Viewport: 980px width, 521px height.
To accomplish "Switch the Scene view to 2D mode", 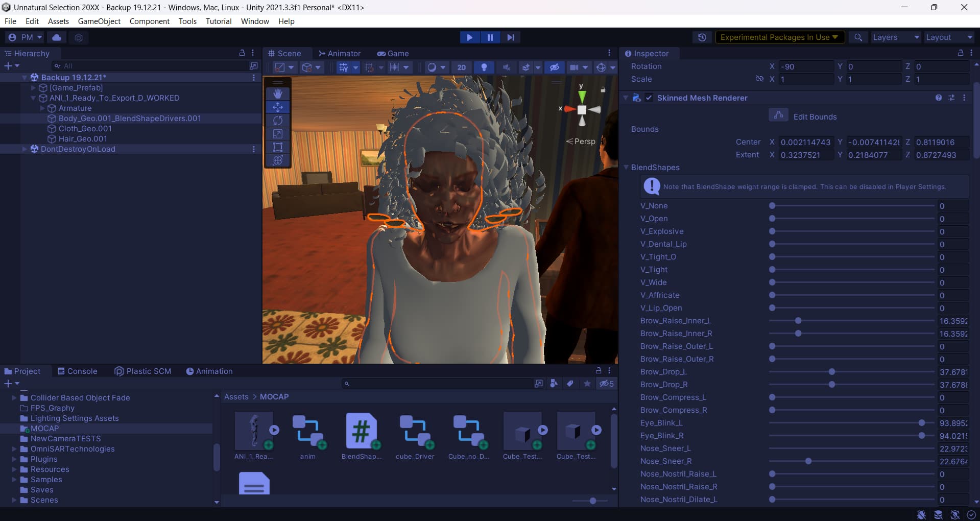I will (x=461, y=67).
